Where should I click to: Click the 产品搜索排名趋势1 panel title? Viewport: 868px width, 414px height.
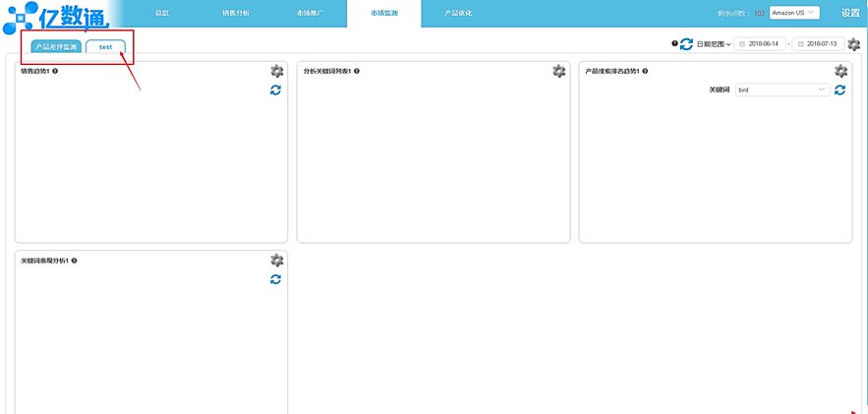pos(612,71)
